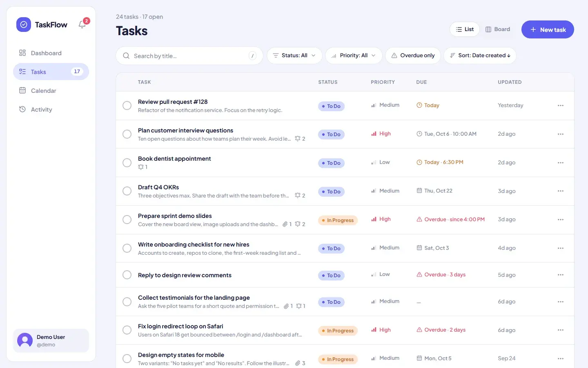This screenshot has height=368, width=588.
Task: Select Tasks in the sidebar
Action: pos(51,72)
